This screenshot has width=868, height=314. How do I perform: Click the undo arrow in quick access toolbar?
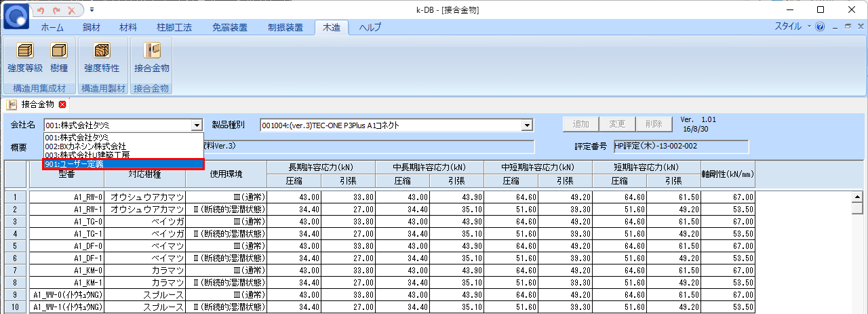41,10
